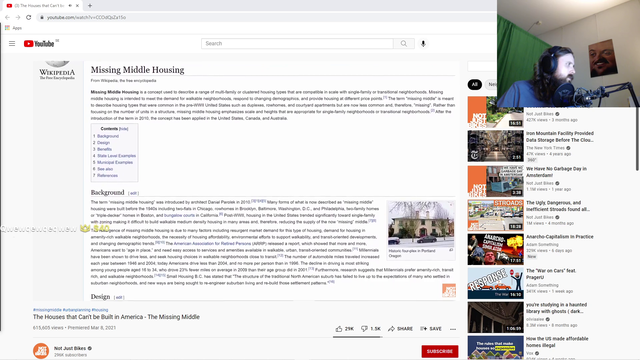This screenshot has height=360, width=640.
Task: Click '615,605 views' text
Action: [48, 328]
